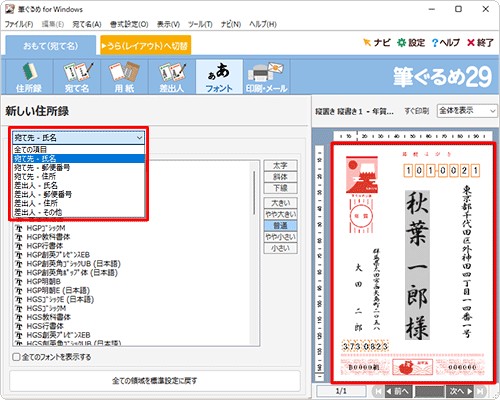This screenshot has height=400, width=500.
Task: Set font size to やや小さい
Action: [x=280, y=237]
